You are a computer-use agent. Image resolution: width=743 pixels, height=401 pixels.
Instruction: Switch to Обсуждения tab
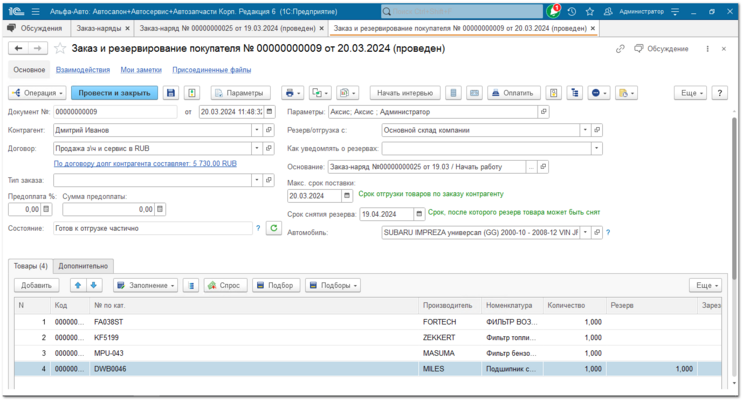click(36, 28)
